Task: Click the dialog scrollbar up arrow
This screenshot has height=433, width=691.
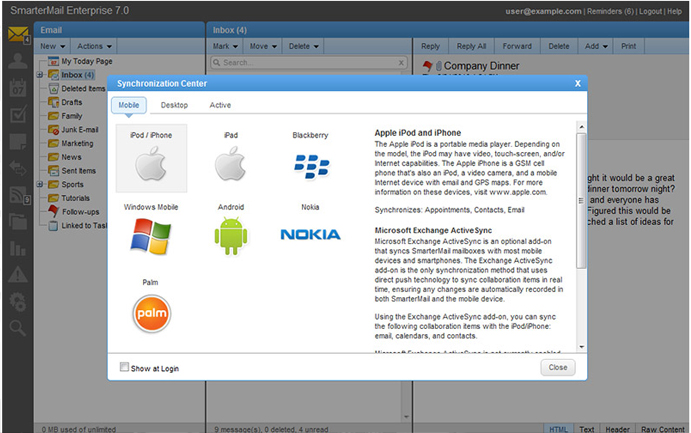Action: click(x=581, y=127)
